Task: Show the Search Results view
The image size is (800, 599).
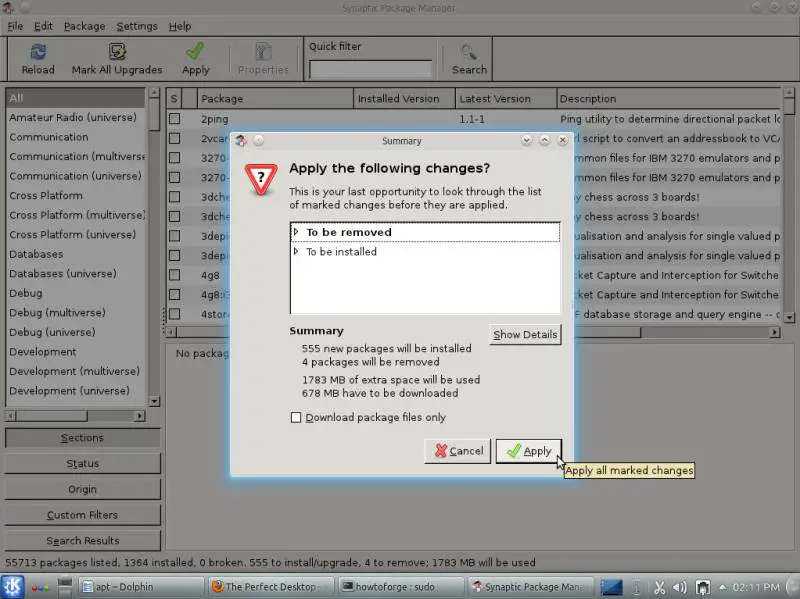Action: 82,540
